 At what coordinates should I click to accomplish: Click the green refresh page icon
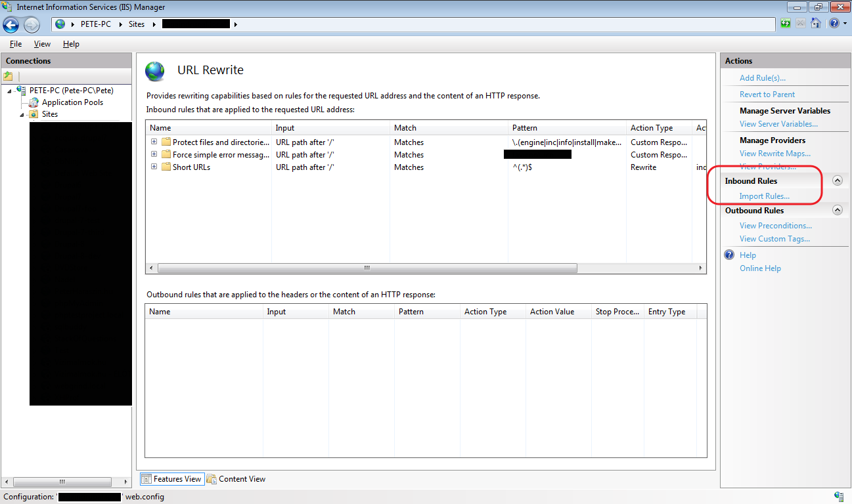tap(786, 24)
